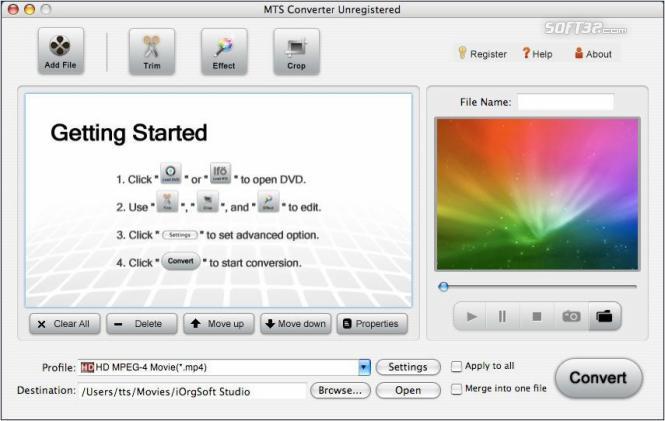
Task: Click the Move up button
Action: pyautogui.click(x=218, y=324)
